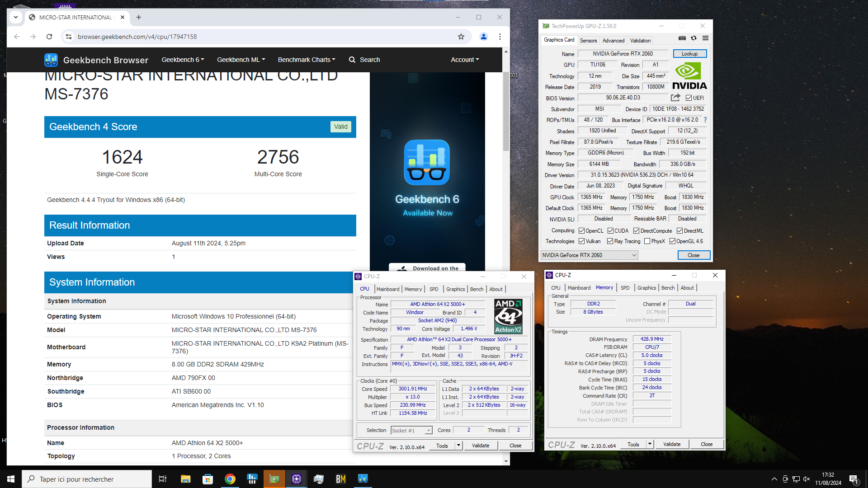Expand the Geekbench ML dropdown menu
The image size is (868, 488).
tap(241, 60)
